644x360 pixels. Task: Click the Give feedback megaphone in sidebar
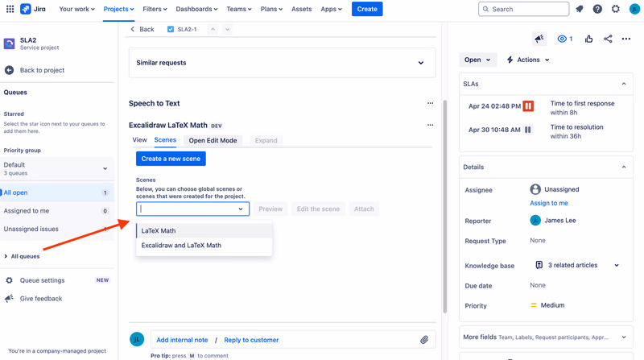click(9, 298)
